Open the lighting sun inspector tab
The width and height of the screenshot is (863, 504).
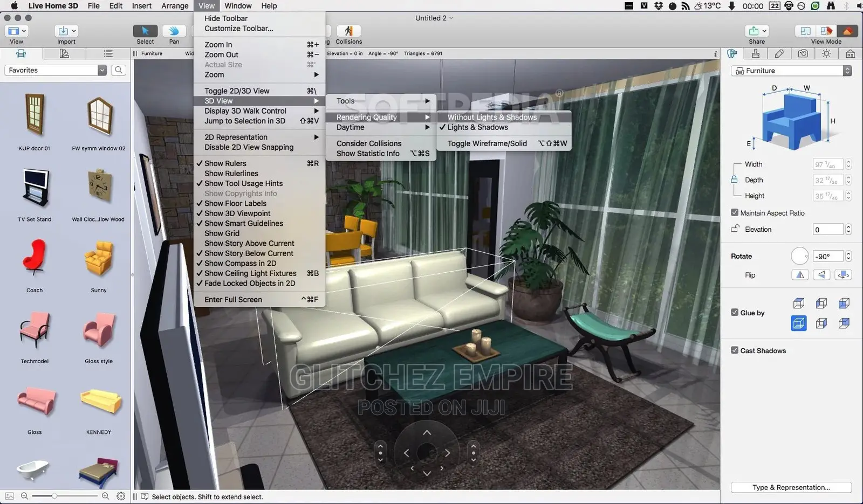pyautogui.click(x=826, y=53)
